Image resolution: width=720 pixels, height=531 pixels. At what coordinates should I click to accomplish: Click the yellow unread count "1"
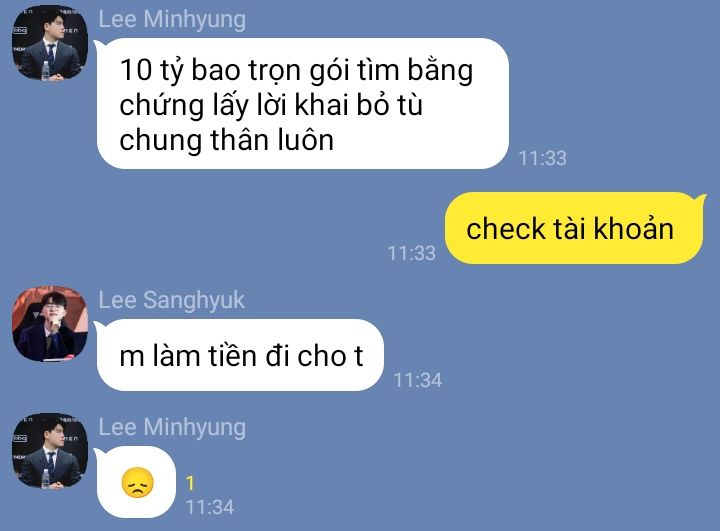click(190, 483)
